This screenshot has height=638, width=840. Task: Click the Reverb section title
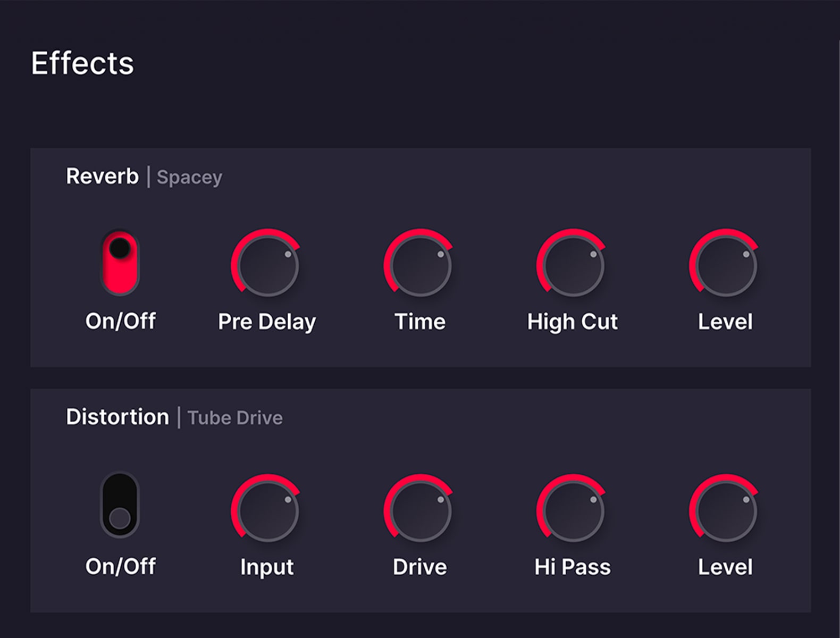102,177
